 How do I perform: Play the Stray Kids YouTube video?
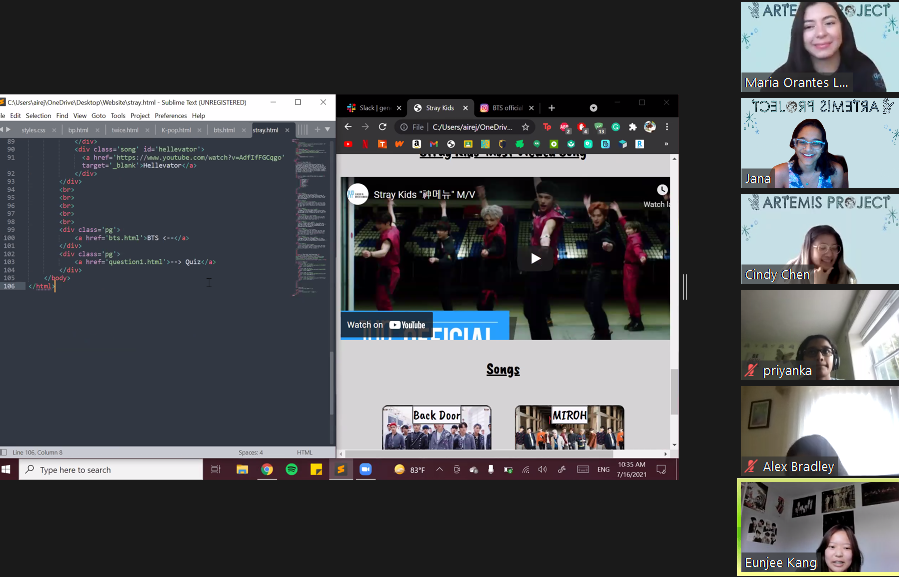(x=535, y=258)
